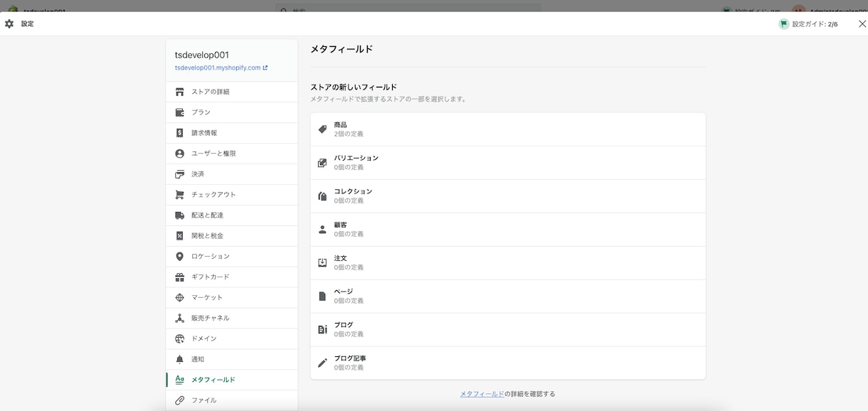Open ファイル settings
This screenshot has width=868, height=411.
pyautogui.click(x=231, y=400)
